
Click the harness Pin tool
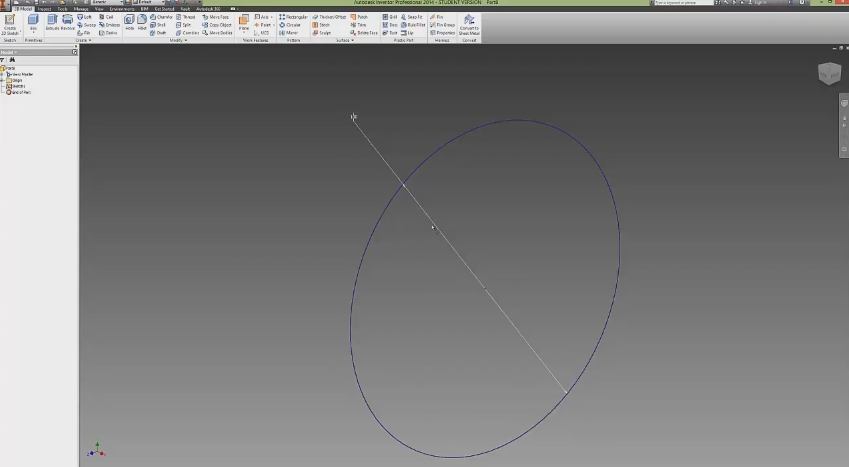pos(437,17)
